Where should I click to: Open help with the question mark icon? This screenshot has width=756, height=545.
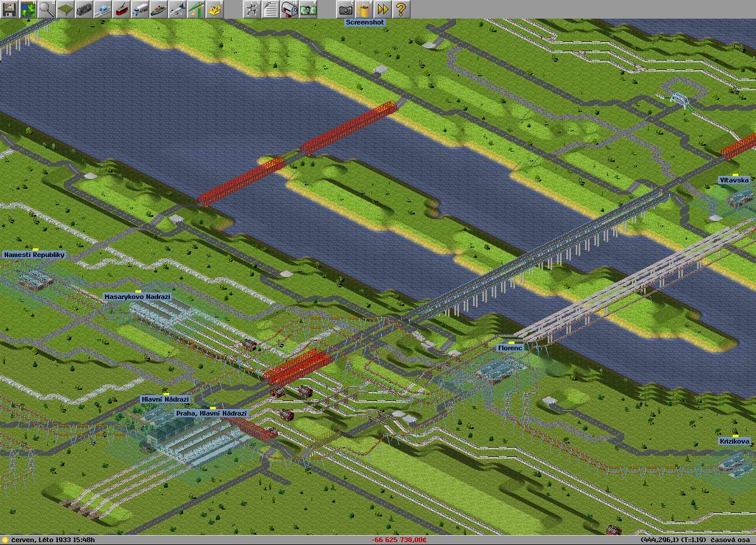(401, 9)
